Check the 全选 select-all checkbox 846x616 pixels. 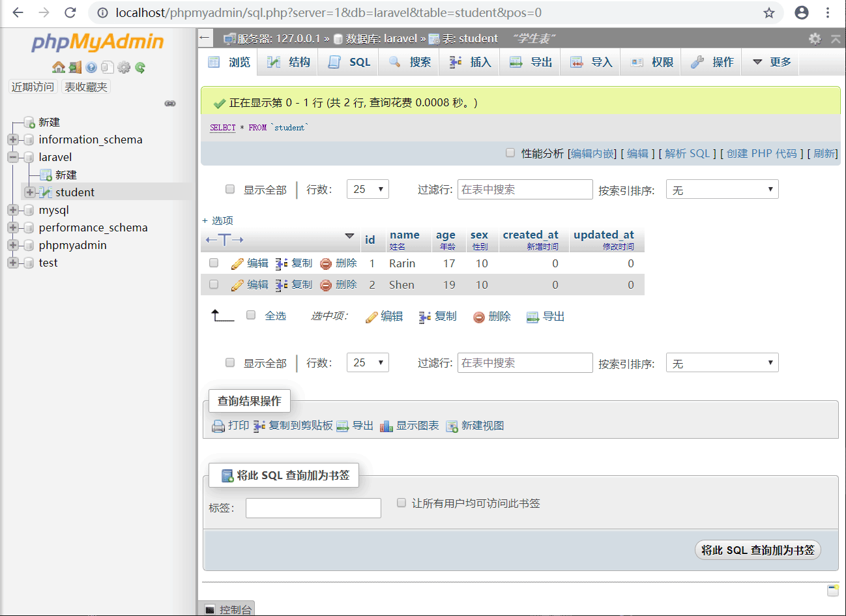pyautogui.click(x=251, y=315)
